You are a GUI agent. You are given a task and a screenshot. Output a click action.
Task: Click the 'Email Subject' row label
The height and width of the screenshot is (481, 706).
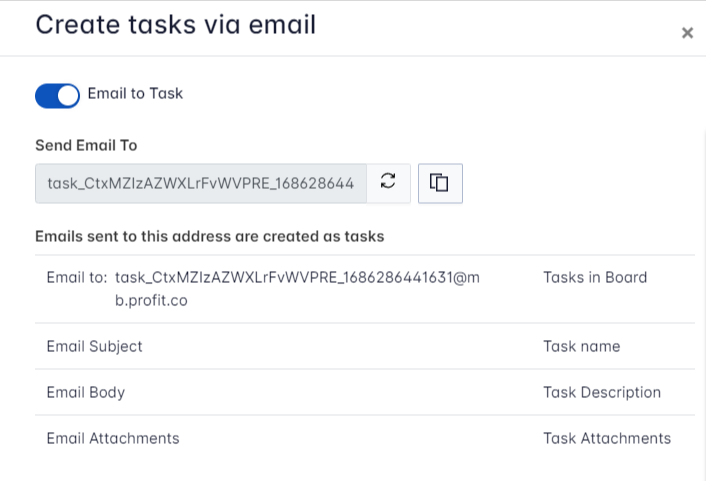pyautogui.click(x=94, y=346)
